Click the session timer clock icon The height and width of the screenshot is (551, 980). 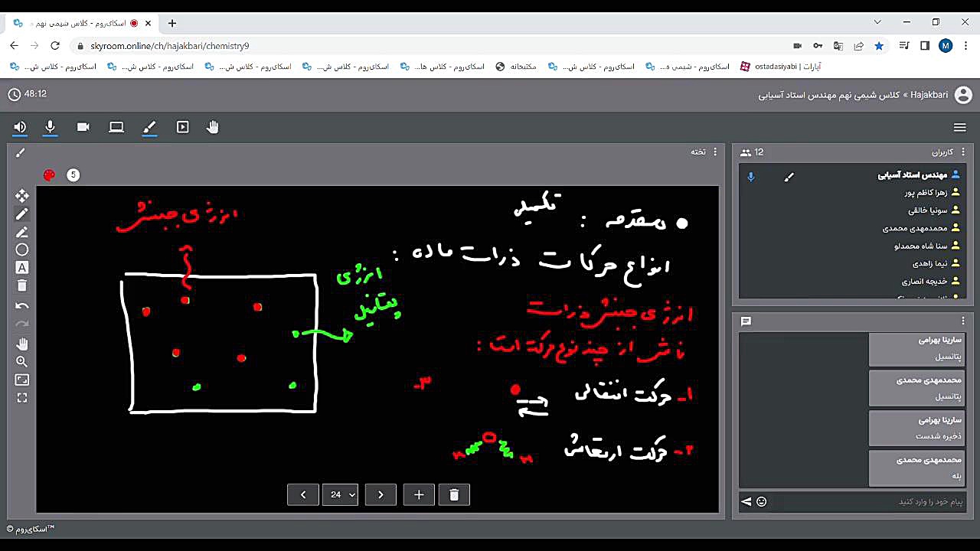coord(15,94)
